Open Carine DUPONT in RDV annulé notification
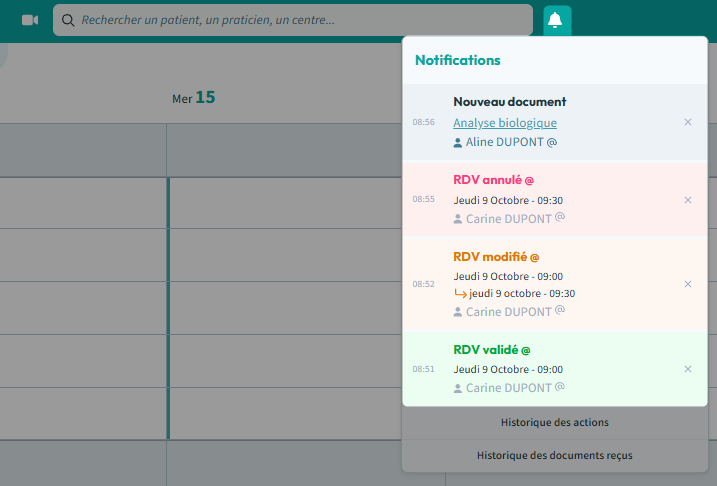Screen dimensions: 717x486 508,218
